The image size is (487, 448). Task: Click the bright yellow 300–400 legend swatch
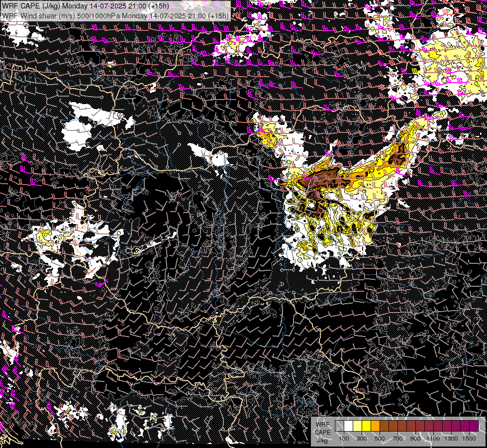tap(367, 426)
